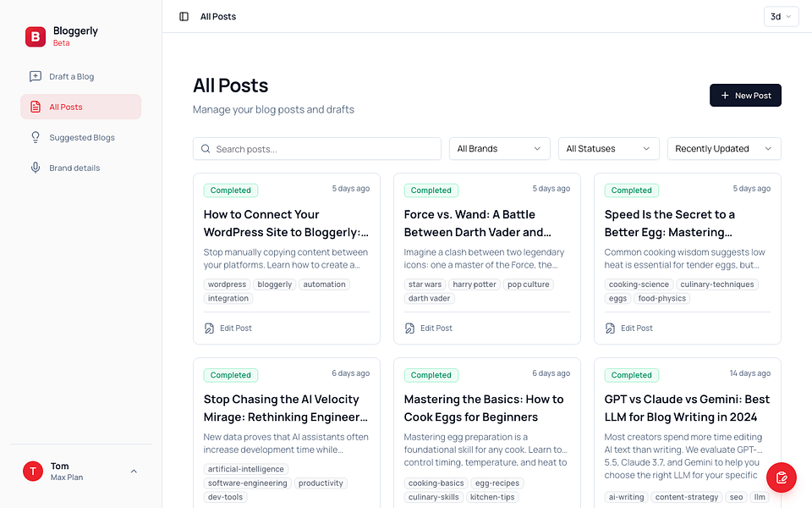Open the All Brands filter dropdown
812x508 pixels.
499,149
